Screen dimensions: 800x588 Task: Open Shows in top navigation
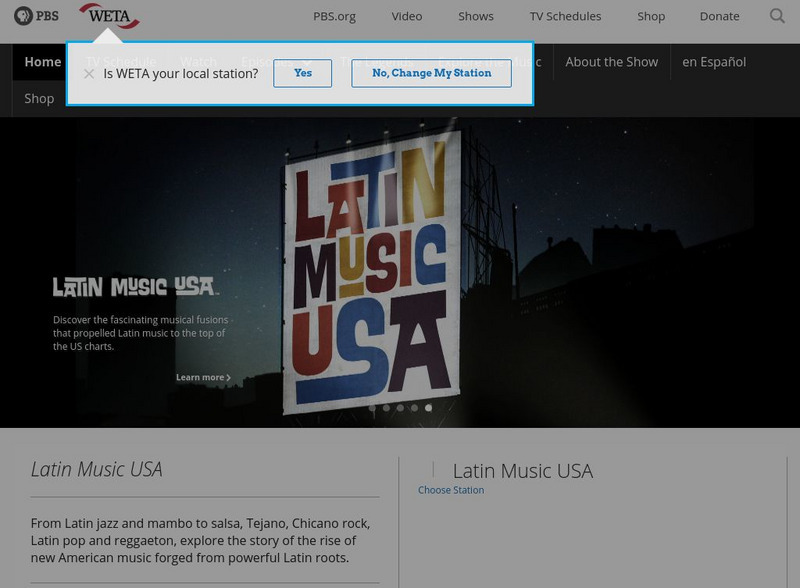click(x=476, y=16)
